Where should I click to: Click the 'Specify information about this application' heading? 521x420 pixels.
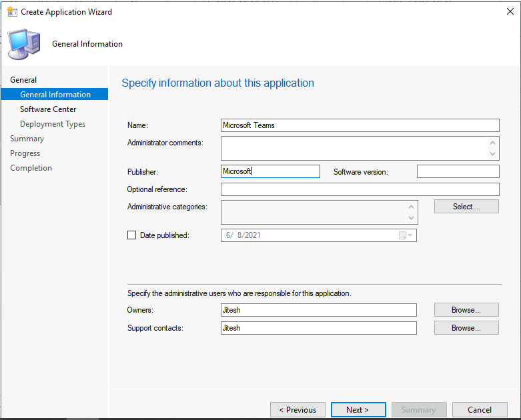217,83
